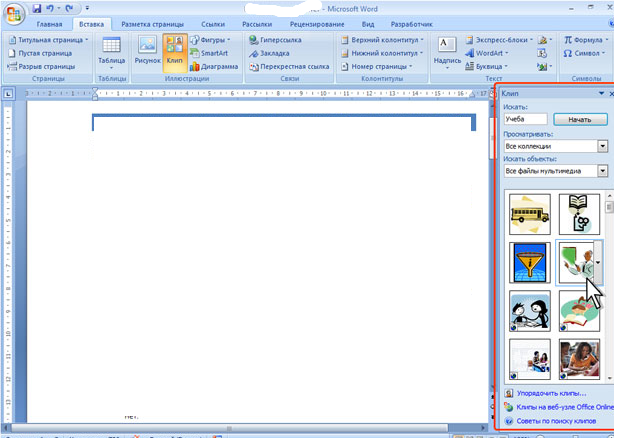Open Советы по поиску клипов link
617x439 pixels.
tap(556, 421)
